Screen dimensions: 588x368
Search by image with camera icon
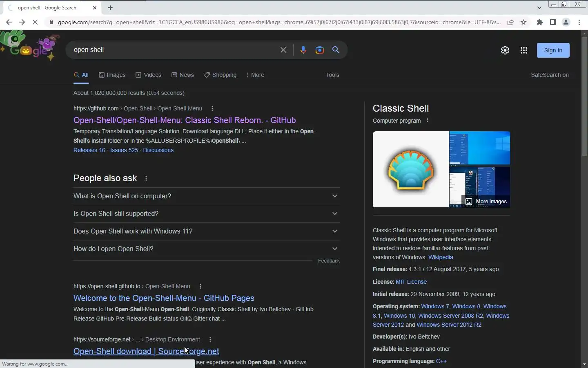[x=320, y=50]
